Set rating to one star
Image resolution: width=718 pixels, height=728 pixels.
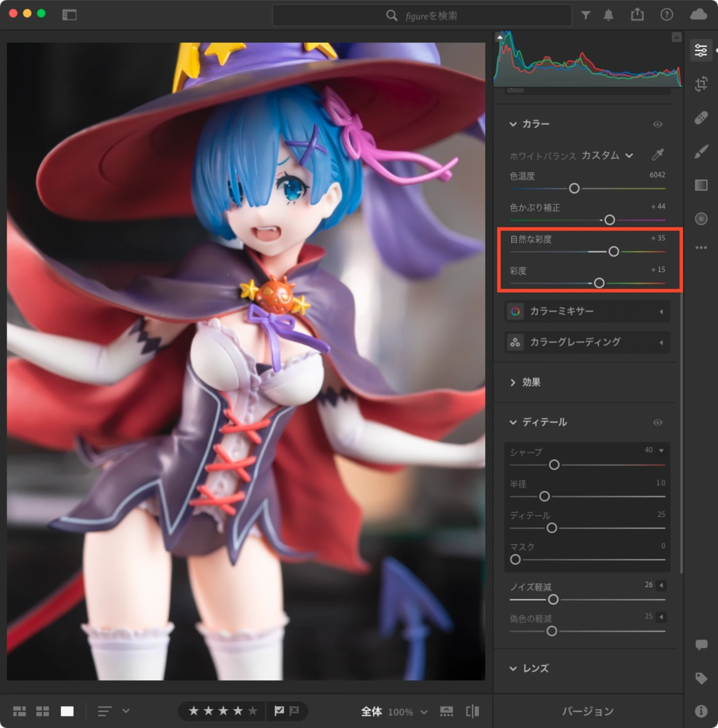(x=194, y=711)
